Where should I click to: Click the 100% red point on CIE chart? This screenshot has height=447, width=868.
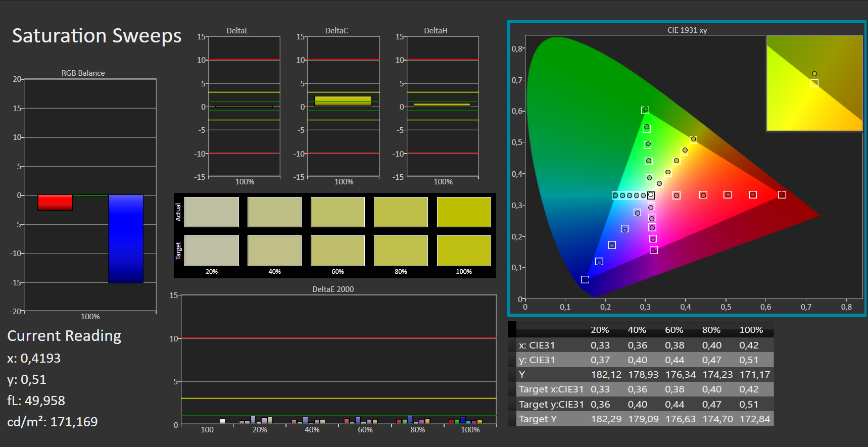click(x=782, y=194)
